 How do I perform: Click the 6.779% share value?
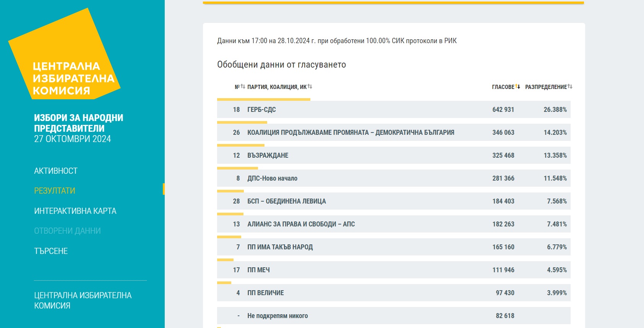[x=556, y=247]
